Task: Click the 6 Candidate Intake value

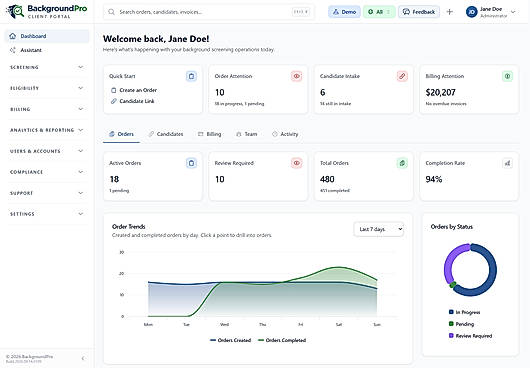Action: (x=322, y=92)
